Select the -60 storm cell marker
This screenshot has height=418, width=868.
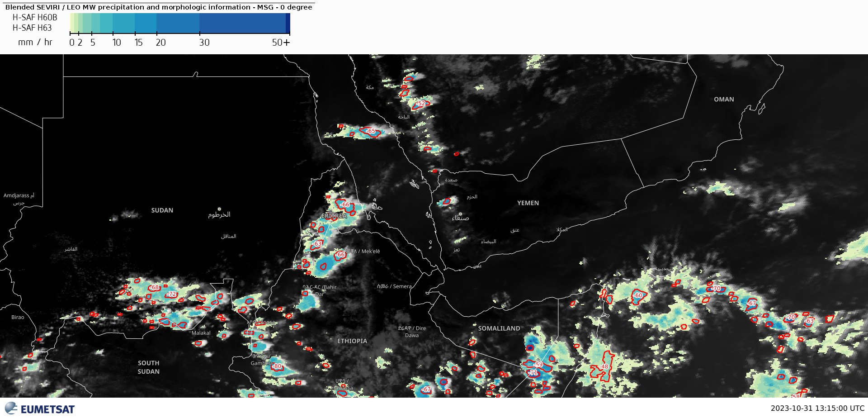click(x=638, y=295)
